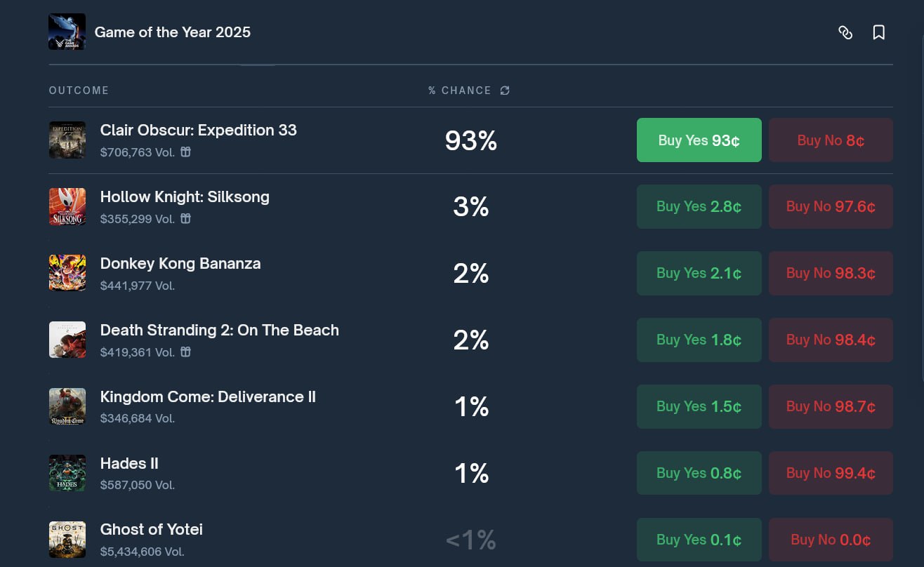Open the Kingdom Come: Deliverance II outcome
Viewport: 924px width, 567px height.
click(x=208, y=397)
